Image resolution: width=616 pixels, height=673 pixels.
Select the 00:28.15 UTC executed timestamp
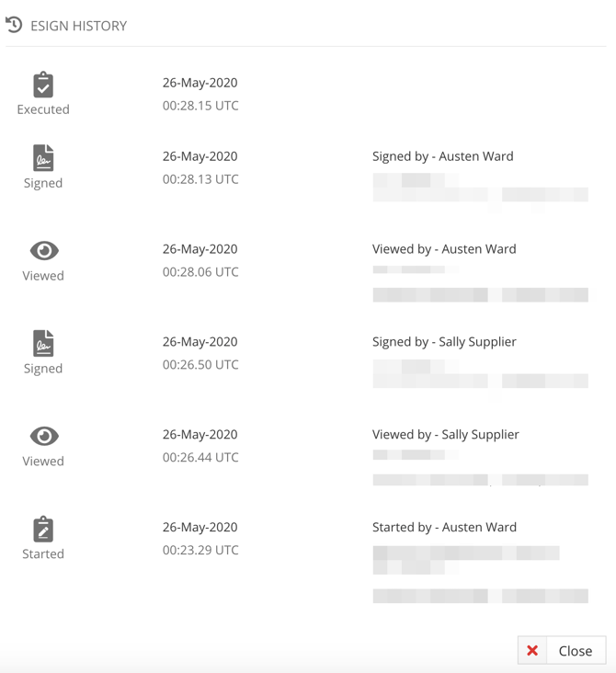(x=200, y=106)
